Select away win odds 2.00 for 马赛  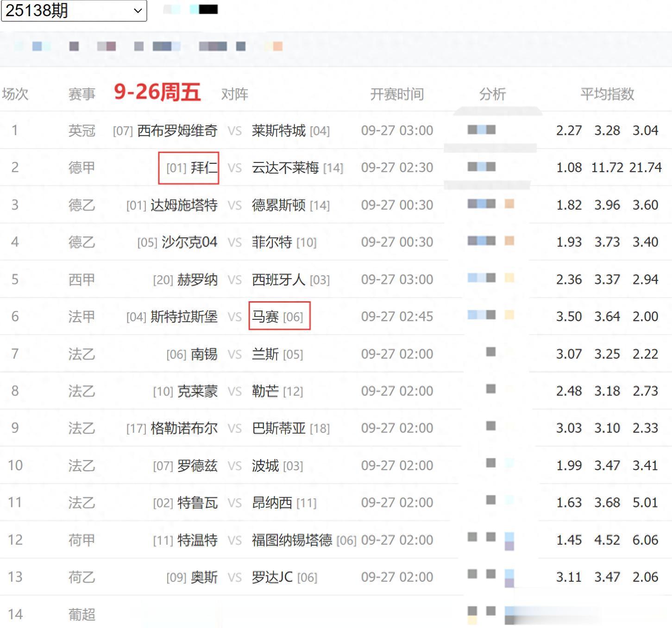tap(645, 317)
